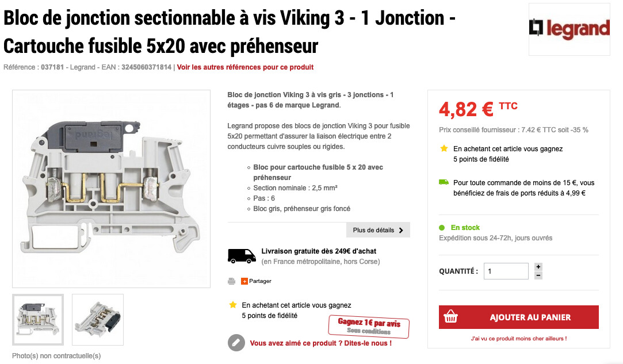
Task: Open Vous avez aimé ce produit link
Action: pos(320,343)
